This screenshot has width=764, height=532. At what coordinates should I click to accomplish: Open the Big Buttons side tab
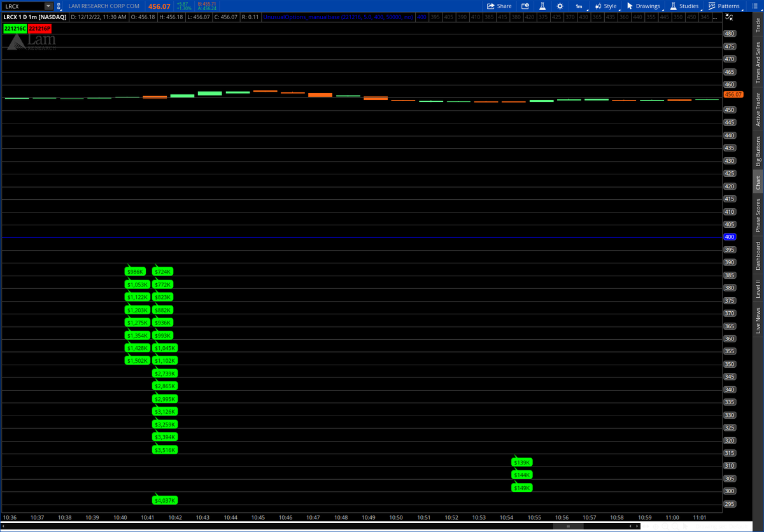(x=758, y=151)
